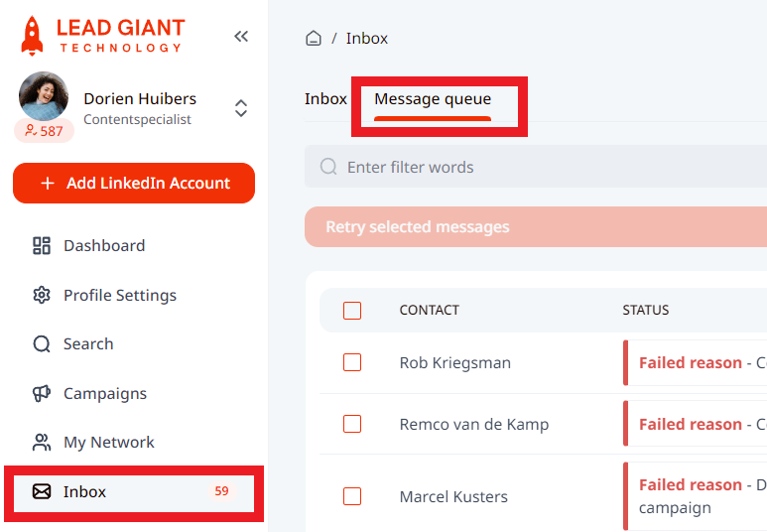
Task: Switch to the Message queue tab
Action: click(433, 99)
